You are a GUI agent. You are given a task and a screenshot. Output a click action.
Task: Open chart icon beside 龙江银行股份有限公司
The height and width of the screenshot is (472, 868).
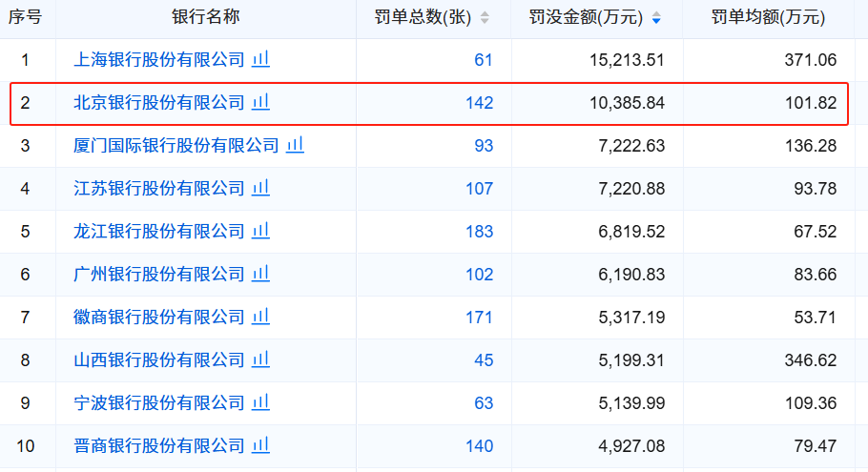(x=260, y=230)
